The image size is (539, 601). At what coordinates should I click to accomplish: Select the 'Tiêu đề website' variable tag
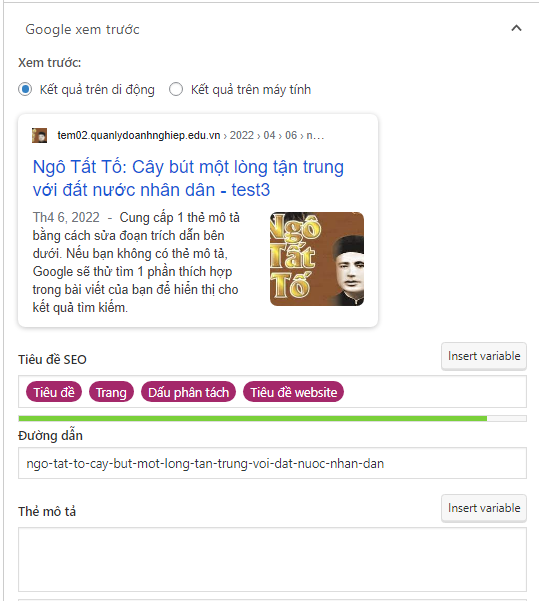[294, 392]
